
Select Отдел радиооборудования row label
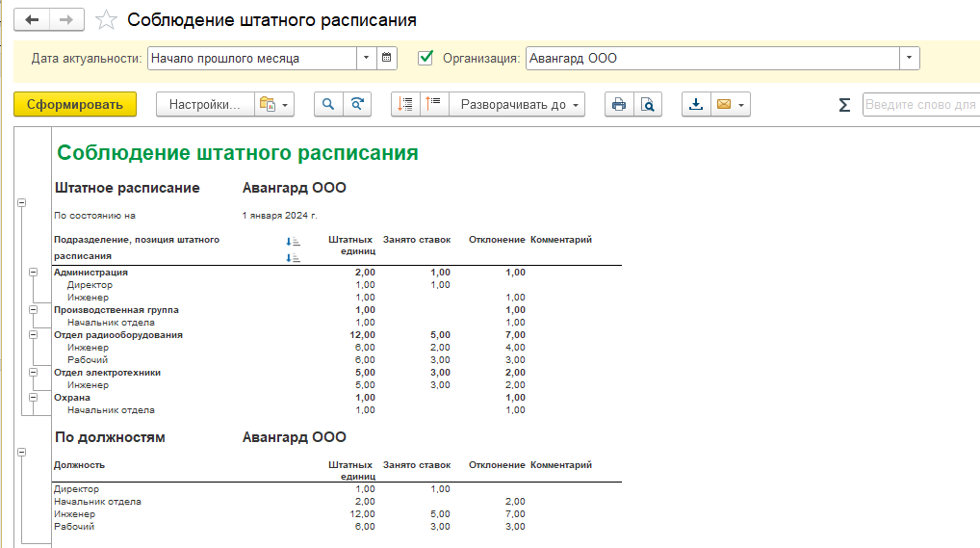coord(118,335)
